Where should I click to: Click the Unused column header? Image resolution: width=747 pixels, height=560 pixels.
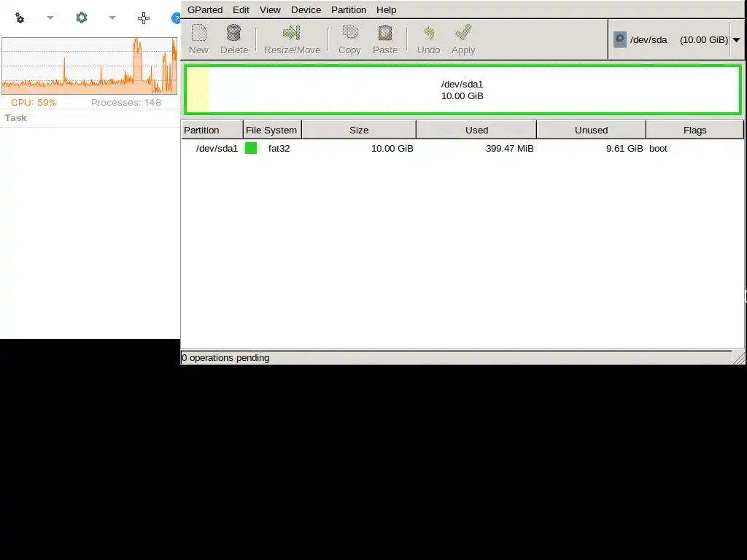[x=591, y=130]
